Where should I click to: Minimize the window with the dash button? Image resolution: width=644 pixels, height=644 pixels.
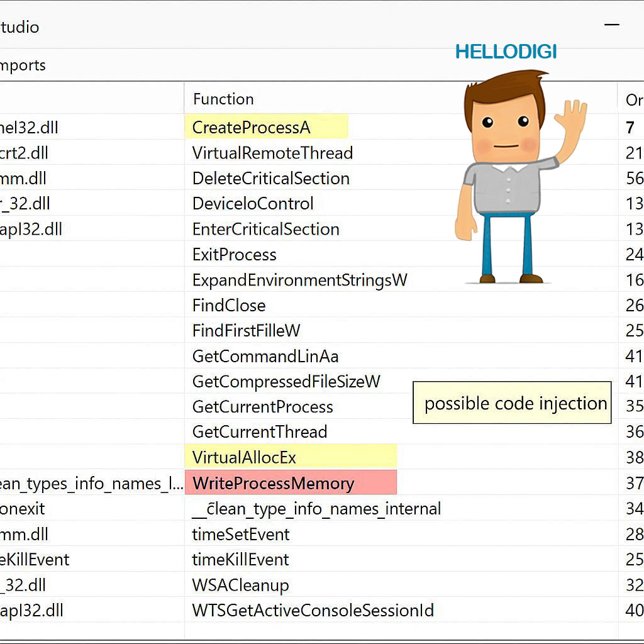point(611,25)
